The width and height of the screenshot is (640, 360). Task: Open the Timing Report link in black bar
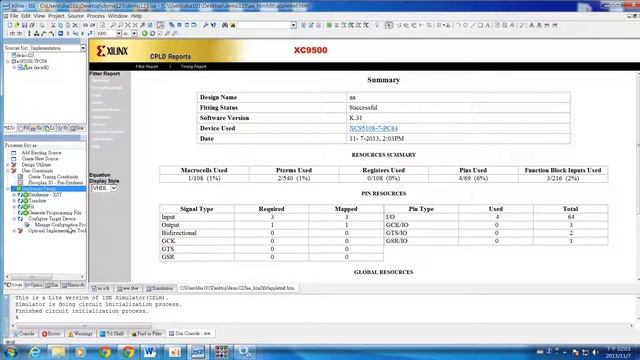click(193, 66)
